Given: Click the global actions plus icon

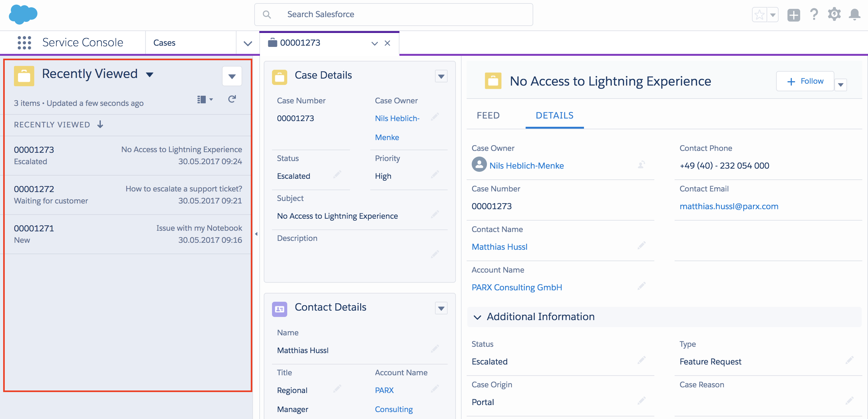Looking at the screenshot, I should point(794,15).
